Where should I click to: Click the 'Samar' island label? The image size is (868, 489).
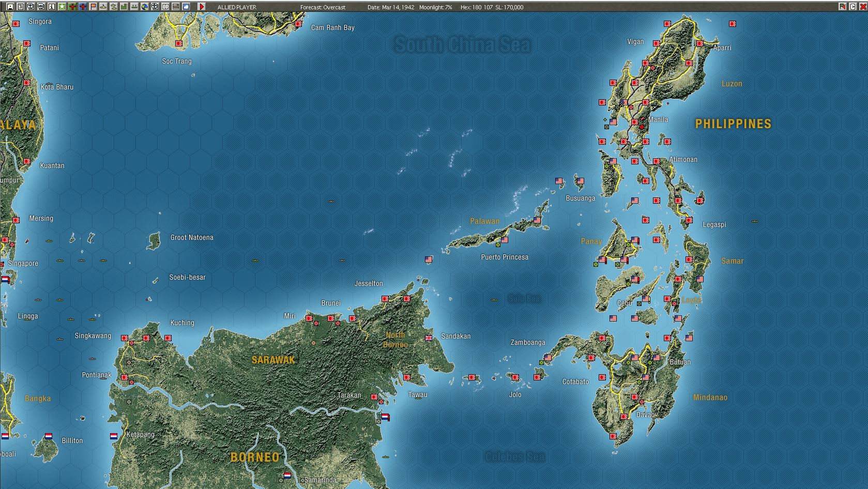[x=733, y=261]
